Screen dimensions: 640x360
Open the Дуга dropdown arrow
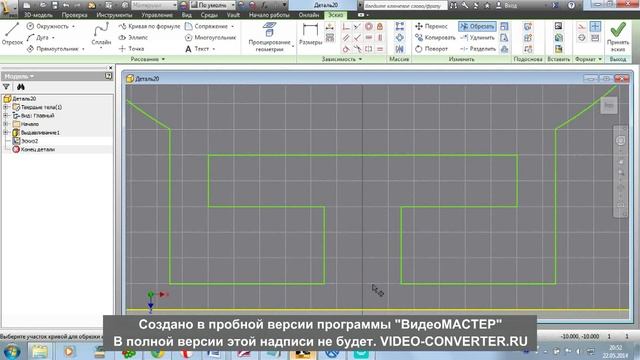point(53,38)
